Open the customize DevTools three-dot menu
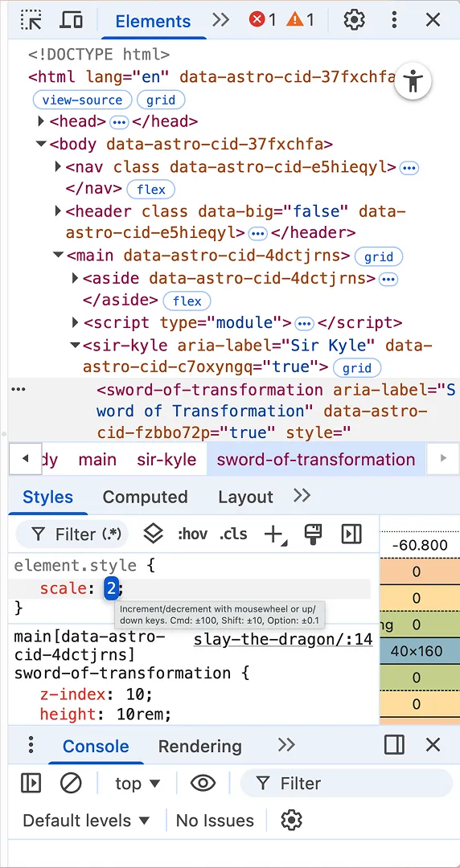 pos(394,20)
